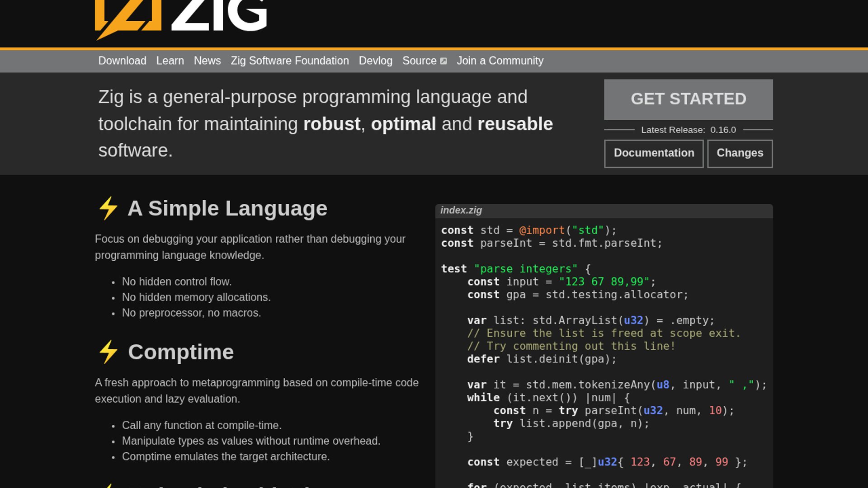
Task: Click the index.zig code sample header
Action: [x=460, y=210]
